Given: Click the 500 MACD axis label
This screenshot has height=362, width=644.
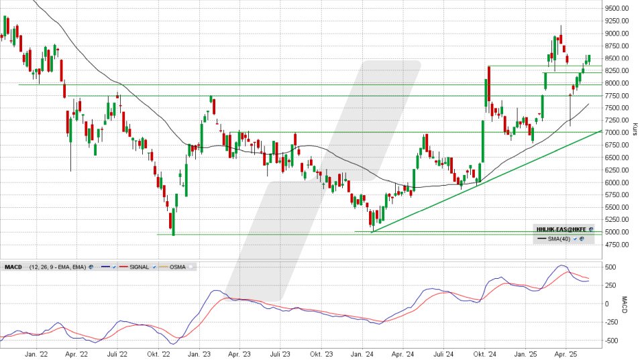Looking at the screenshot, I should click(x=610, y=267).
